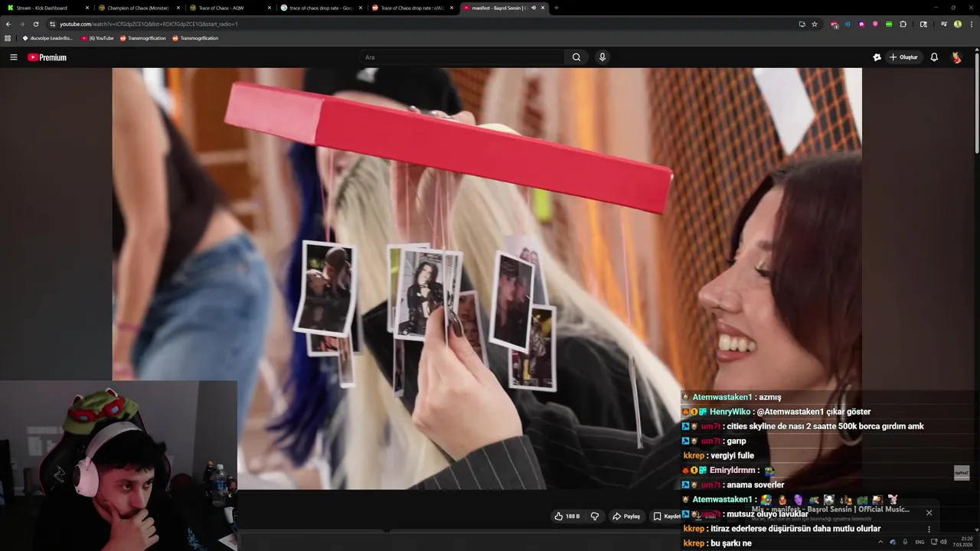This screenshot has height=551, width=980.
Task: Open the (6) YouTube bookmark
Action: point(97,37)
